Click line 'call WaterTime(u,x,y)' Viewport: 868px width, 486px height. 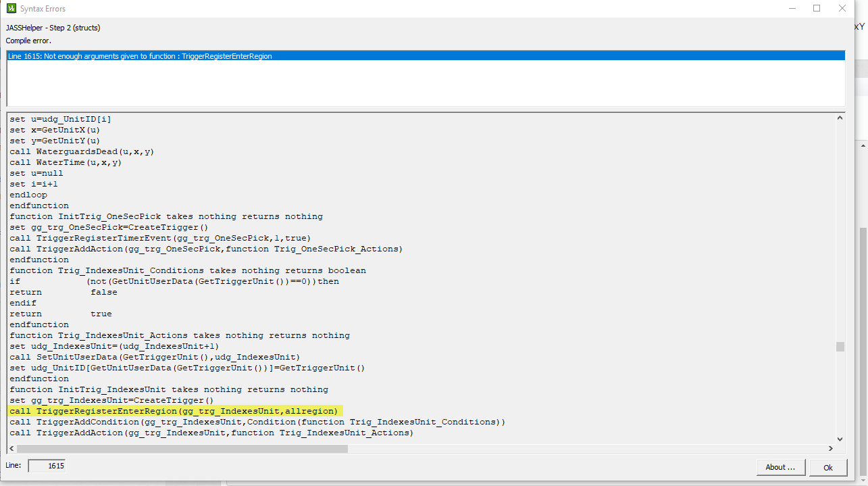point(65,162)
